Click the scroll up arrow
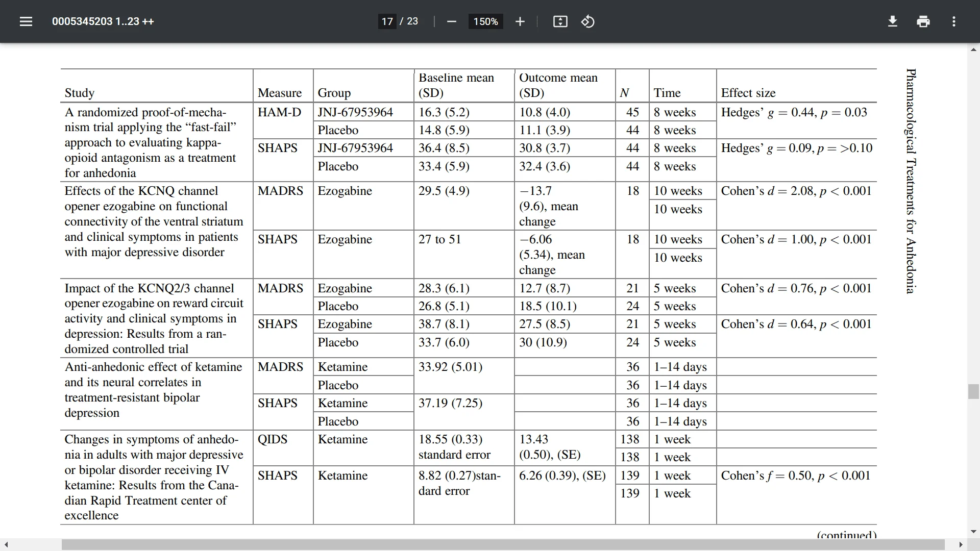 point(973,50)
